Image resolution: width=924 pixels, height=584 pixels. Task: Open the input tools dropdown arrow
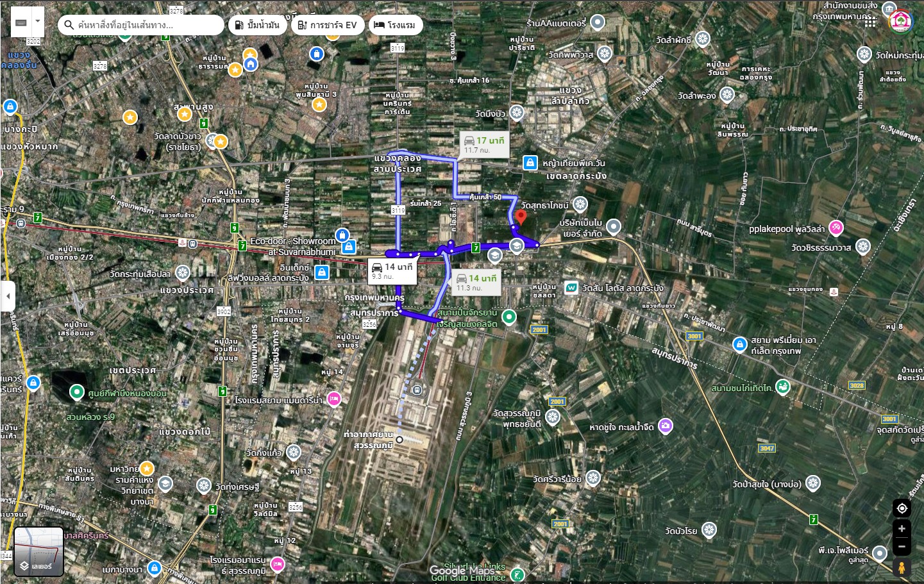click(38, 22)
